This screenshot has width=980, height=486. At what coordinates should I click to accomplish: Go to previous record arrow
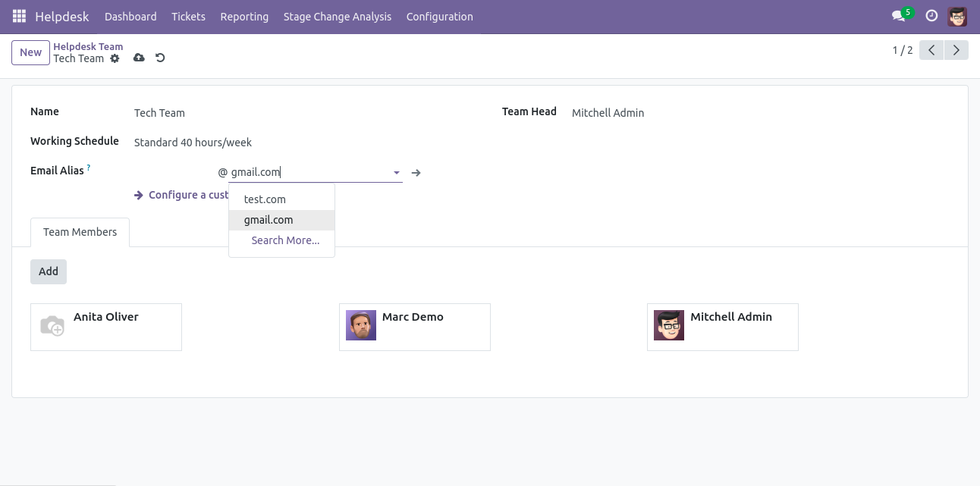[931, 50]
